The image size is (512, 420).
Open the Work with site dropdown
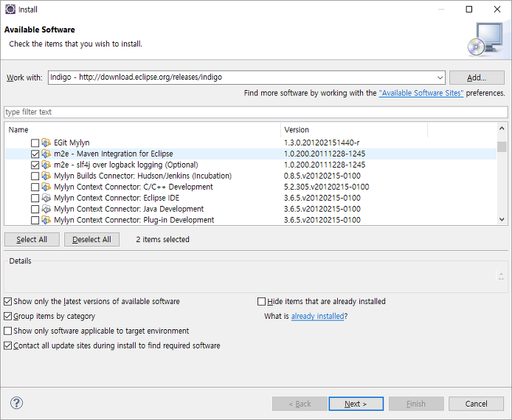pyautogui.click(x=440, y=78)
